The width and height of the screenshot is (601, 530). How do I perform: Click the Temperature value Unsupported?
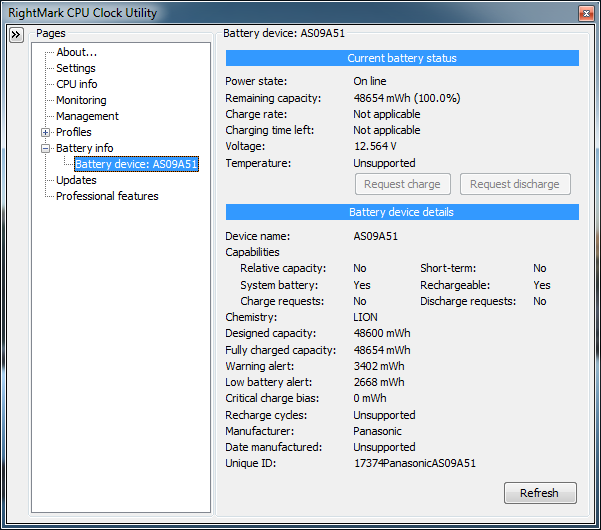click(384, 163)
